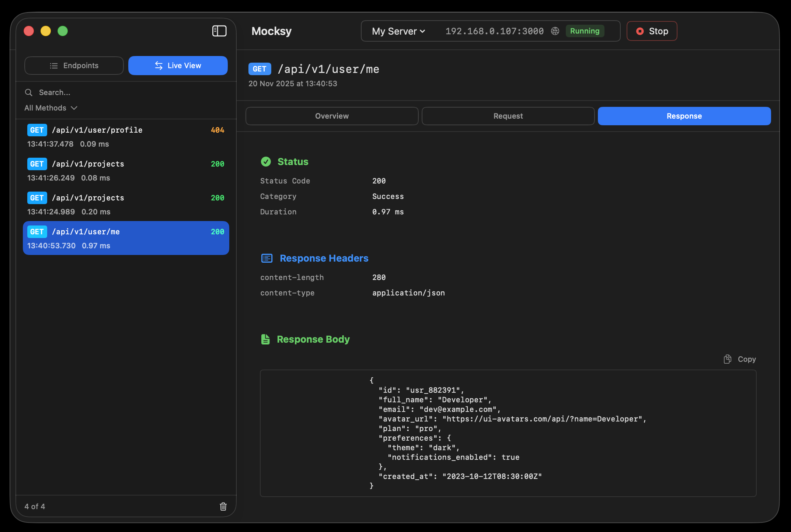The image size is (791, 532).
Task: Click the Response Headers panel icon
Action: coord(266,258)
